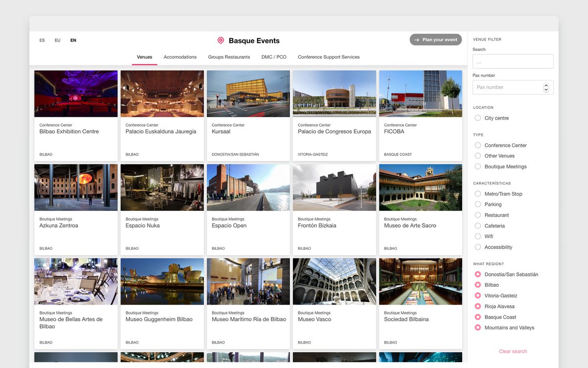This screenshot has height=368, width=588.
Task: Open the Palacio de Congresos Europa photo
Action: [x=335, y=94]
